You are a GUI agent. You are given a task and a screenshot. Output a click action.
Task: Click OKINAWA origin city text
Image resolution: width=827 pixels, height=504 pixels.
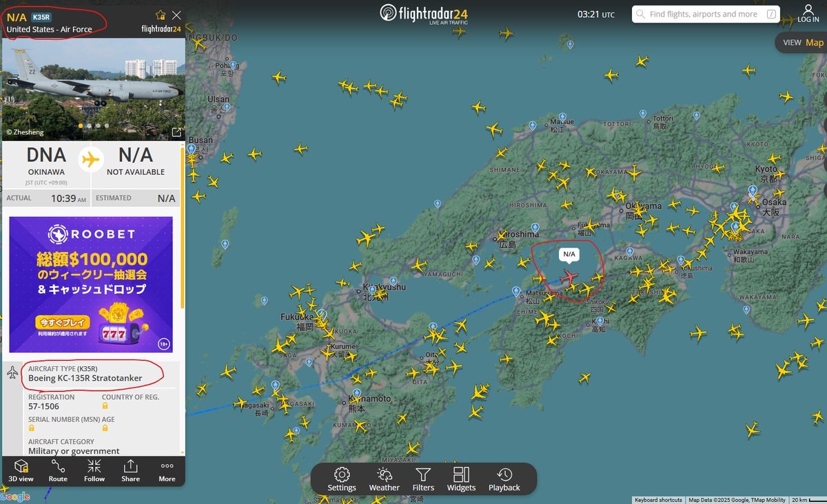point(46,172)
